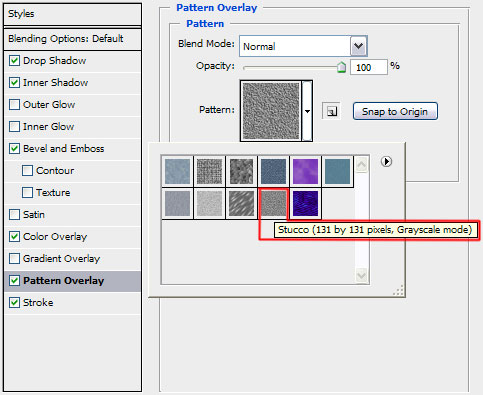Open the pattern picker flyout menu arrow
483x395 pixels.
tap(386, 162)
